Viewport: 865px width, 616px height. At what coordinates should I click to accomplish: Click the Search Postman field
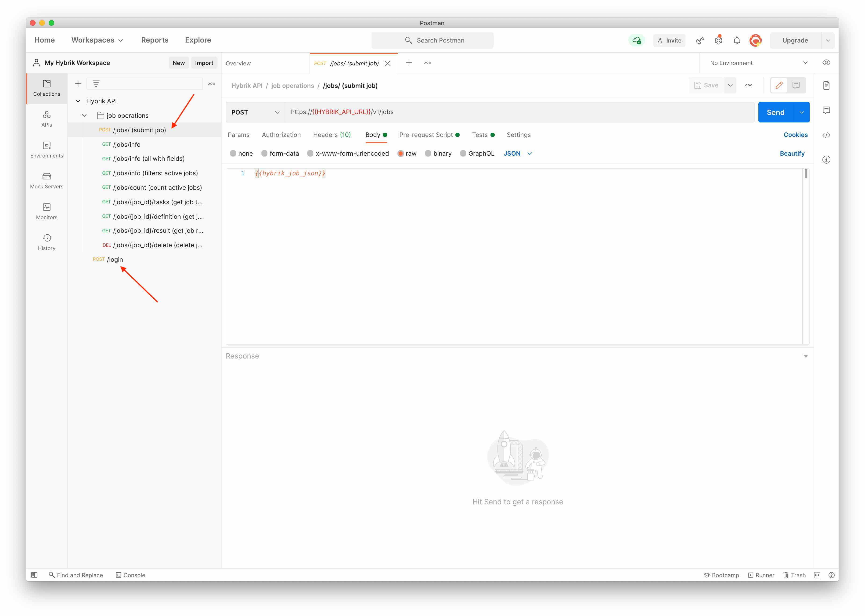pos(432,40)
